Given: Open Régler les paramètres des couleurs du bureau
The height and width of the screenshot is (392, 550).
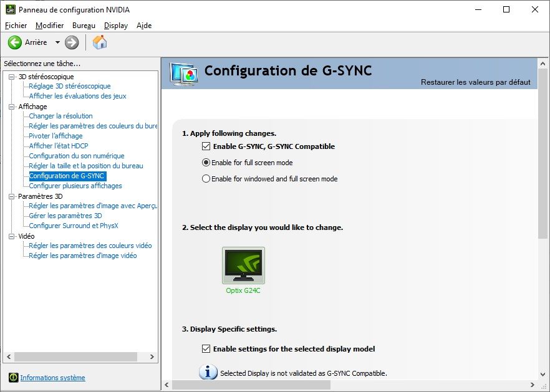Looking at the screenshot, I should point(93,126).
